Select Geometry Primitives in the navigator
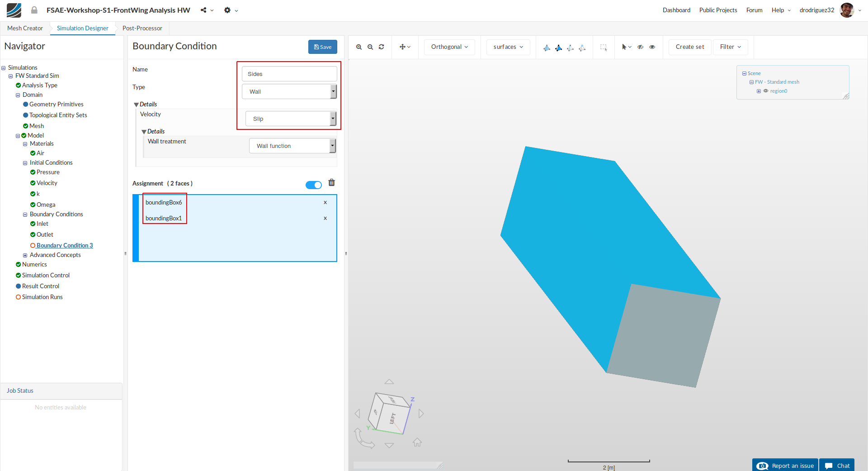Image resolution: width=868 pixels, height=471 pixels. pyautogui.click(x=57, y=105)
